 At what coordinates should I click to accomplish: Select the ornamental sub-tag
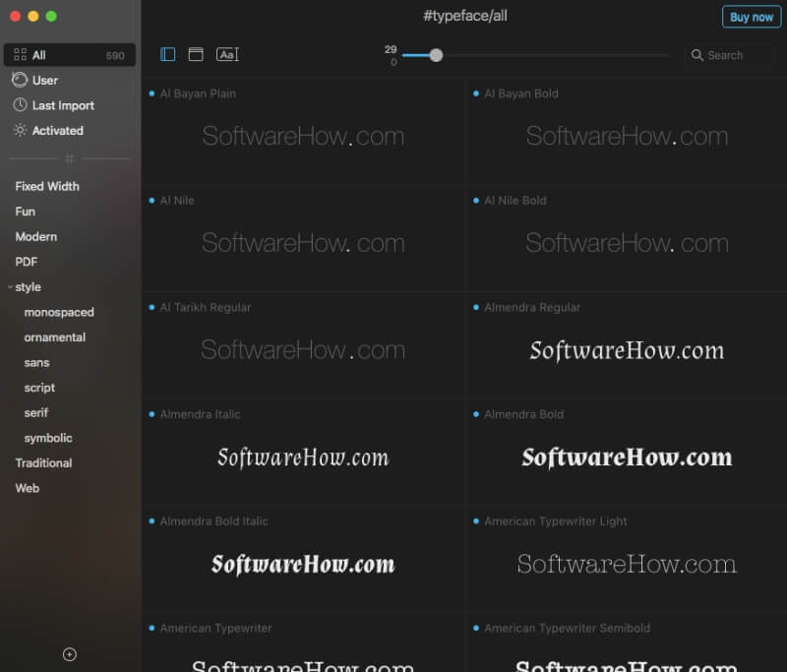pyautogui.click(x=55, y=337)
